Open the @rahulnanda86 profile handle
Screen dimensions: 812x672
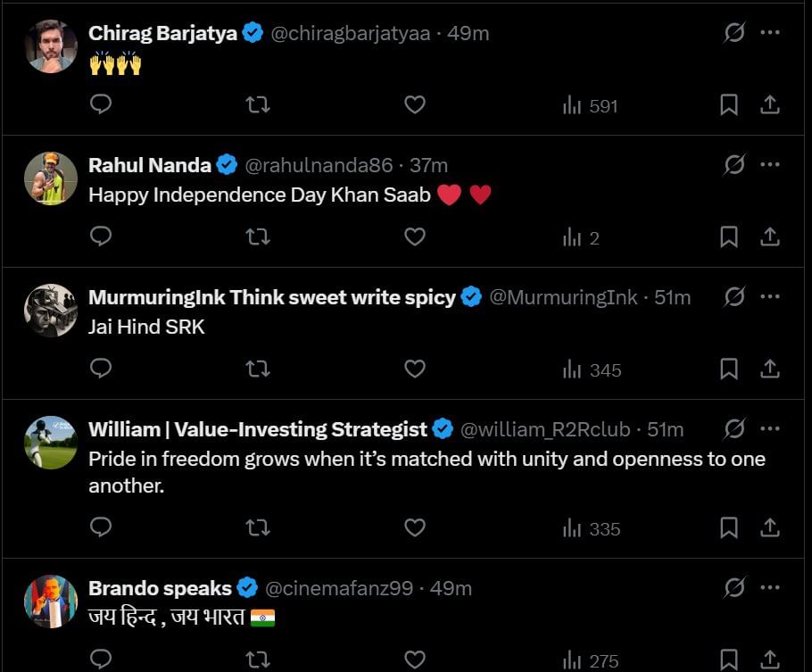319,165
